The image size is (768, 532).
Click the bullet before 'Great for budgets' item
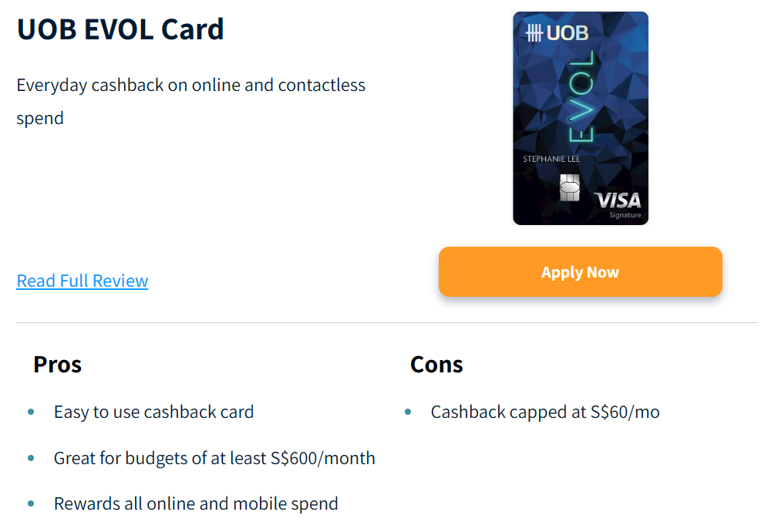click(x=31, y=458)
